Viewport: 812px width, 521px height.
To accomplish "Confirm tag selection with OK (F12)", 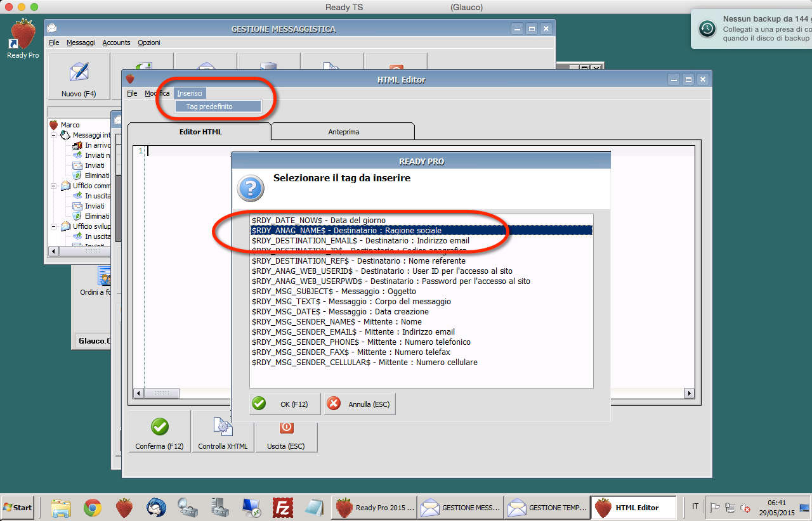I will (x=285, y=404).
